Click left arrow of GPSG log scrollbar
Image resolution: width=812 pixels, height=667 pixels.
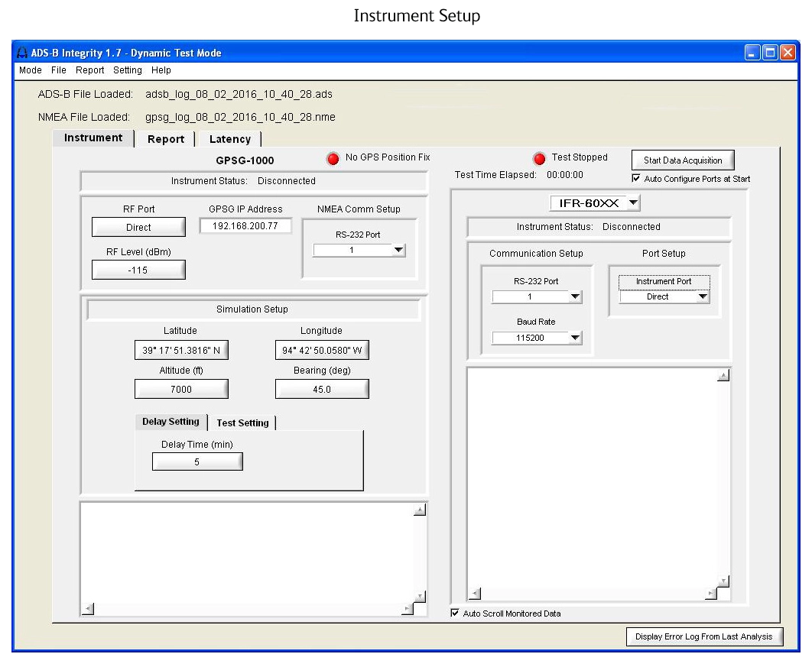click(x=88, y=609)
